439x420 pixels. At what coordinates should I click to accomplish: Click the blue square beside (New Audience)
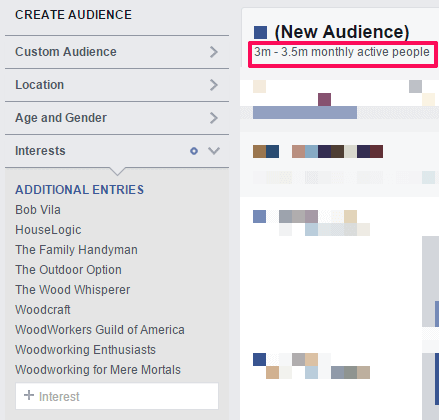coord(260,33)
